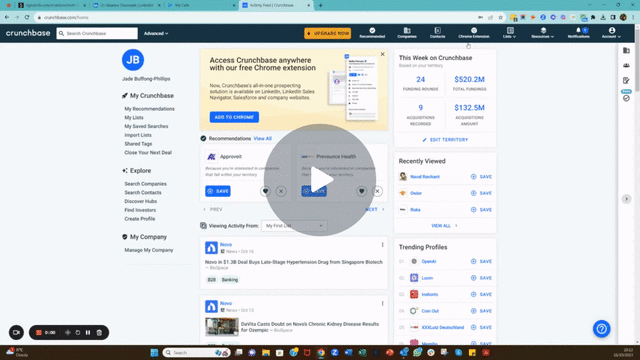Image resolution: width=640 pixels, height=360 pixels.
Task: Focus the Search Crunchbase input field
Action: point(97,33)
